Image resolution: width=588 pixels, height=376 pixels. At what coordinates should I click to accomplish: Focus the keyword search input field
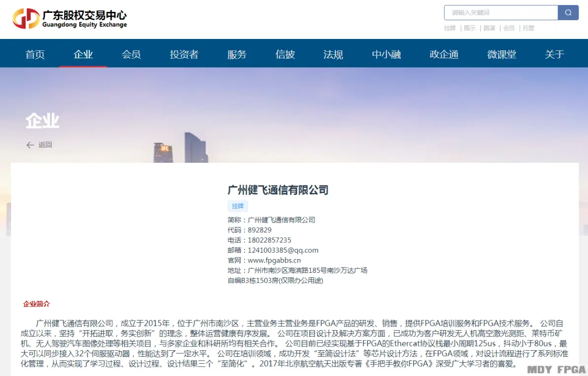click(501, 13)
